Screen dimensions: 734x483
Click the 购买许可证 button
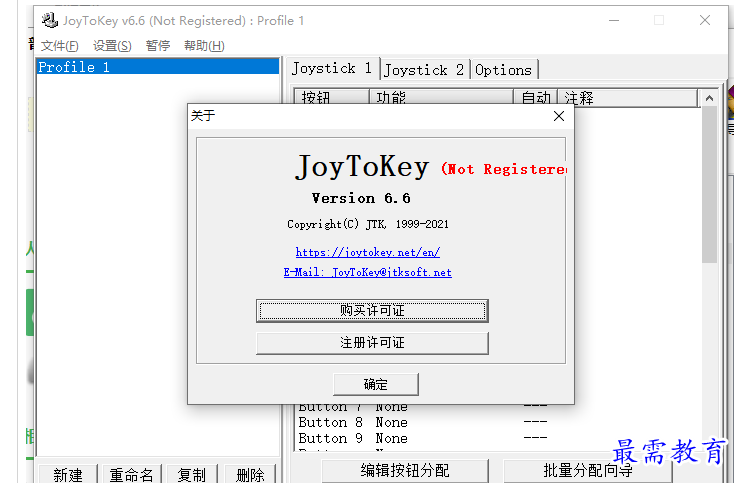pyautogui.click(x=372, y=311)
